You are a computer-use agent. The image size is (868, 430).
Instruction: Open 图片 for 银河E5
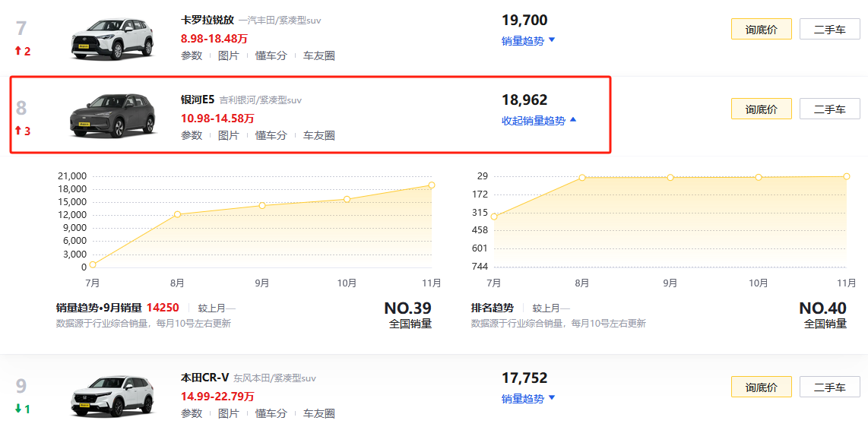click(229, 135)
